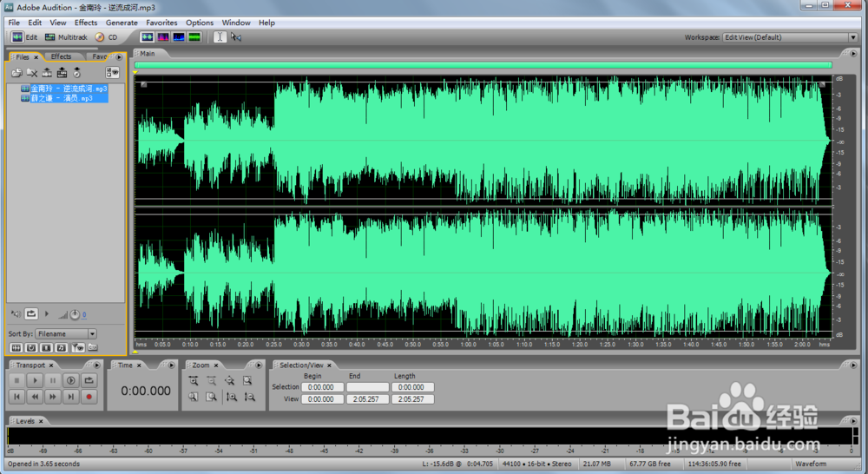
Task: Switch to Edit view
Action: (x=24, y=37)
